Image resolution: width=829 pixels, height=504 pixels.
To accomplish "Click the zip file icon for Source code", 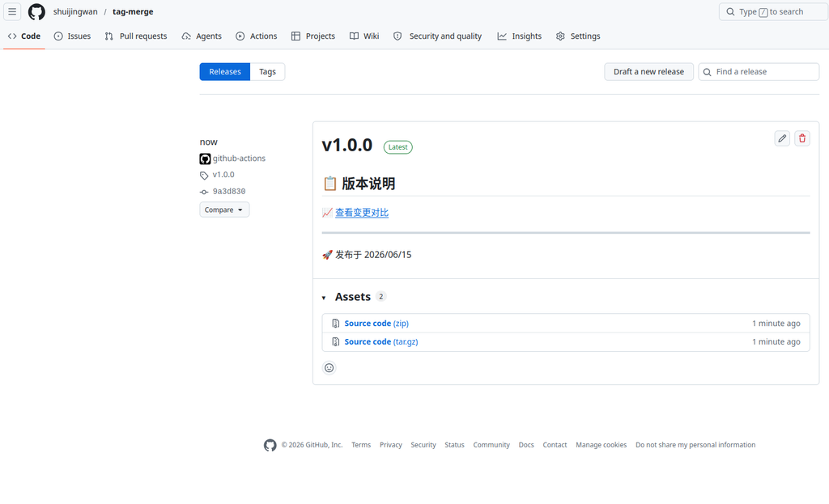I will tap(336, 324).
